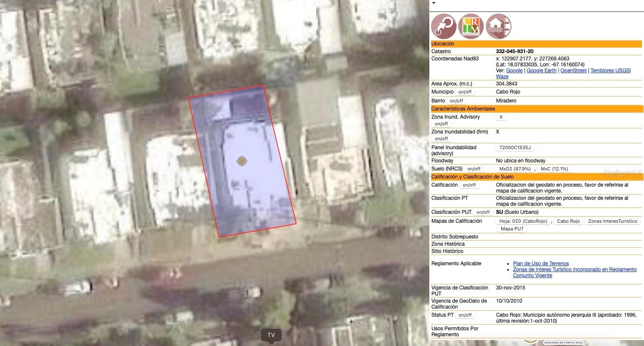The height and width of the screenshot is (346, 644).
Task: Click the redirect arrow icon
Action: pyautogui.click(x=443, y=26)
